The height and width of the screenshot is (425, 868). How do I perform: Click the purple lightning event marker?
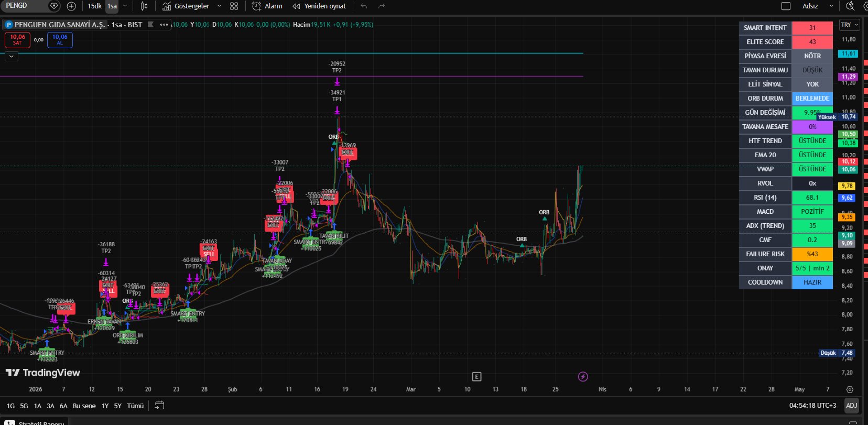coord(583,377)
